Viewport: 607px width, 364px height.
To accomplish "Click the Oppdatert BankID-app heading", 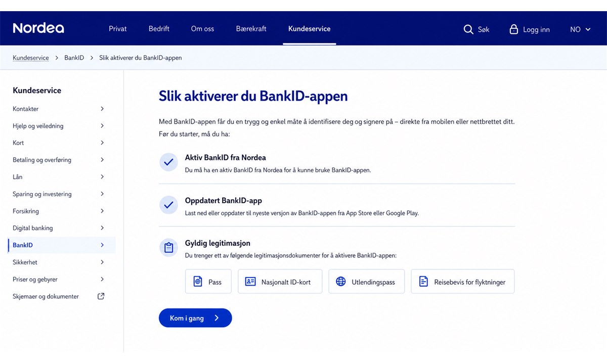I will click(224, 201).
